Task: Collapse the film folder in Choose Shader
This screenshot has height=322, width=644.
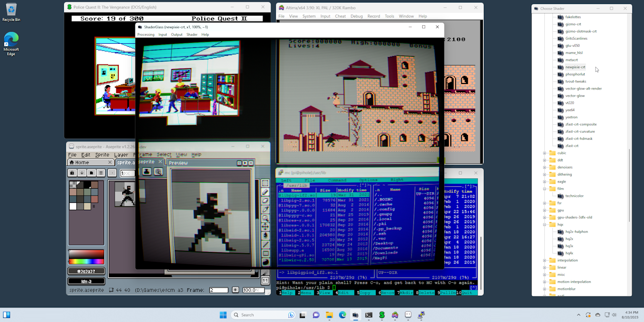Action: point(545,189)
